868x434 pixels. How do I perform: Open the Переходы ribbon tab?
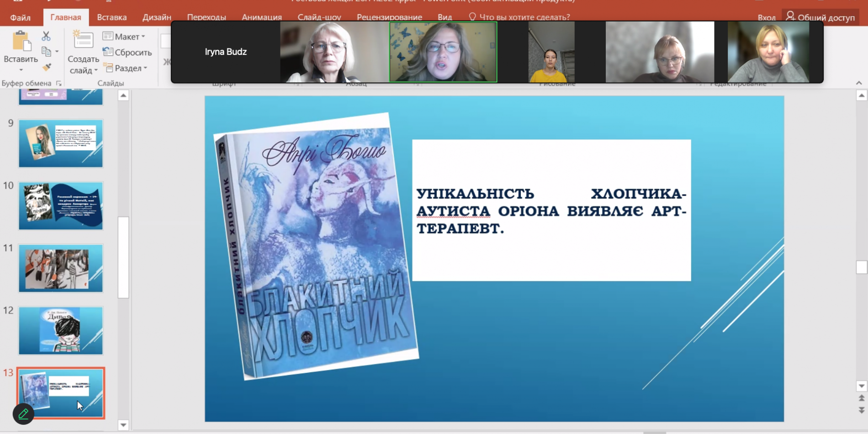(206, 17)
